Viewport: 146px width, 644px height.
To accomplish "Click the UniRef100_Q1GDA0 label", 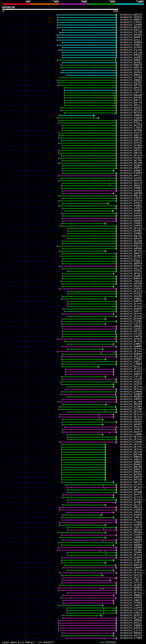I will pos(131,146).
